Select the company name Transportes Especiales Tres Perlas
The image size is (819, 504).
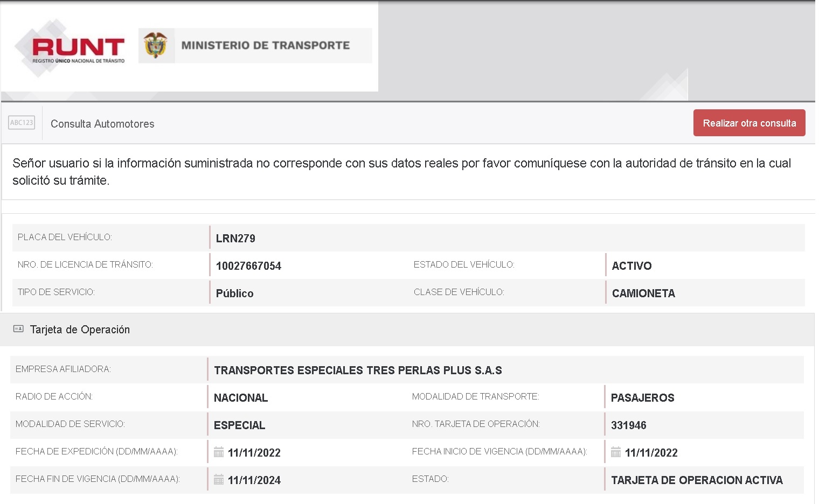coord(358,370)
